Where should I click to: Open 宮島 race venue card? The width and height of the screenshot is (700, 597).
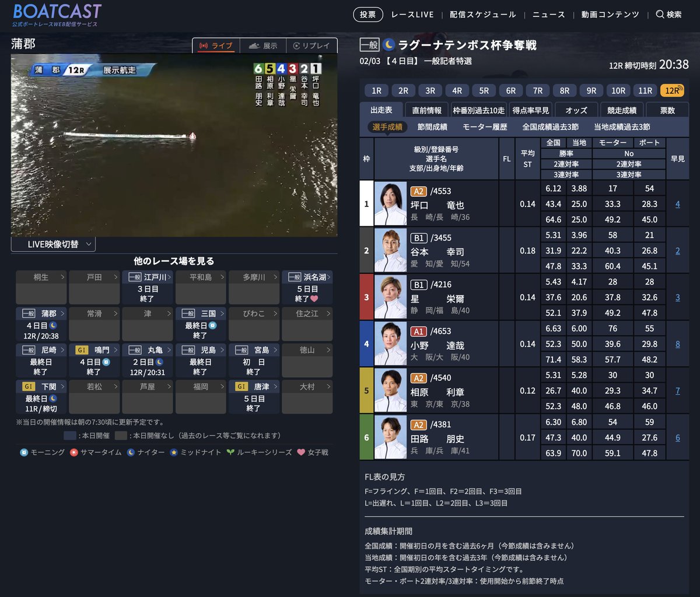point(254,360)
